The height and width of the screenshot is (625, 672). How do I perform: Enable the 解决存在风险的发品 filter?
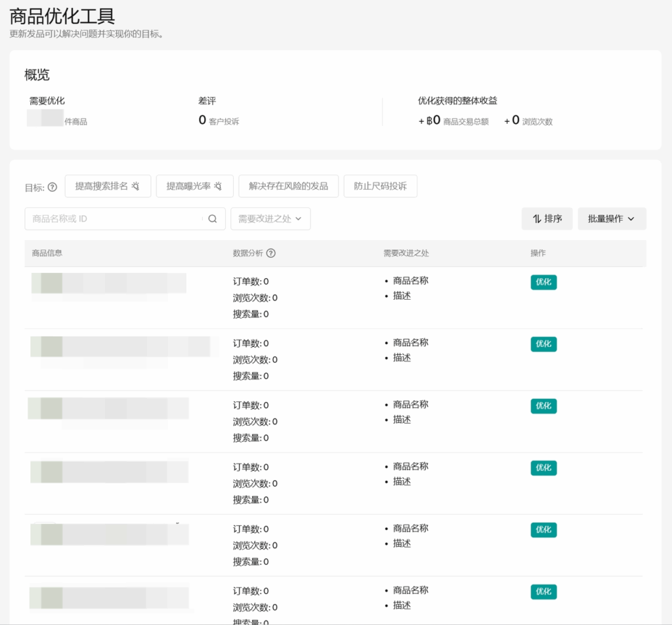(x=288, y=186)
